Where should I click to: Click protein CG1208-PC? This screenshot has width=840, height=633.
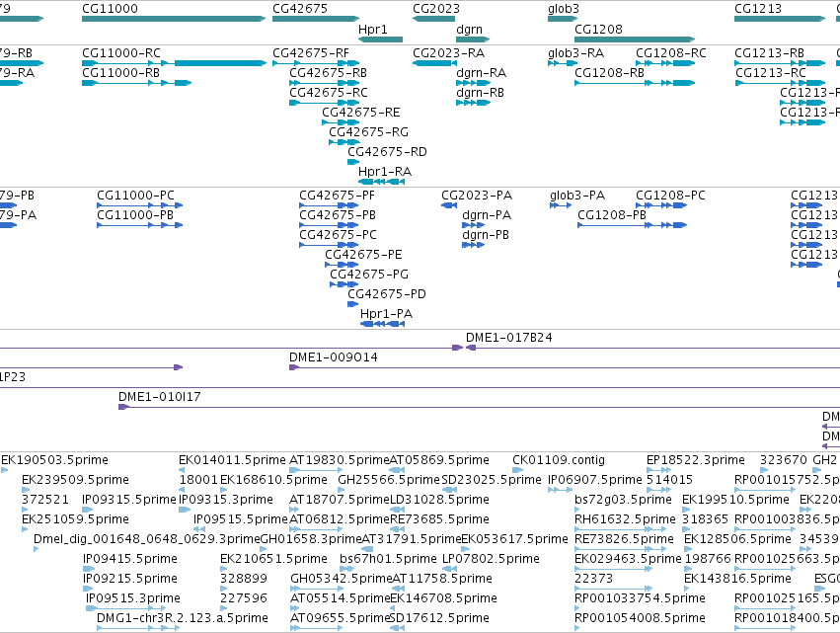click(661, 204)
